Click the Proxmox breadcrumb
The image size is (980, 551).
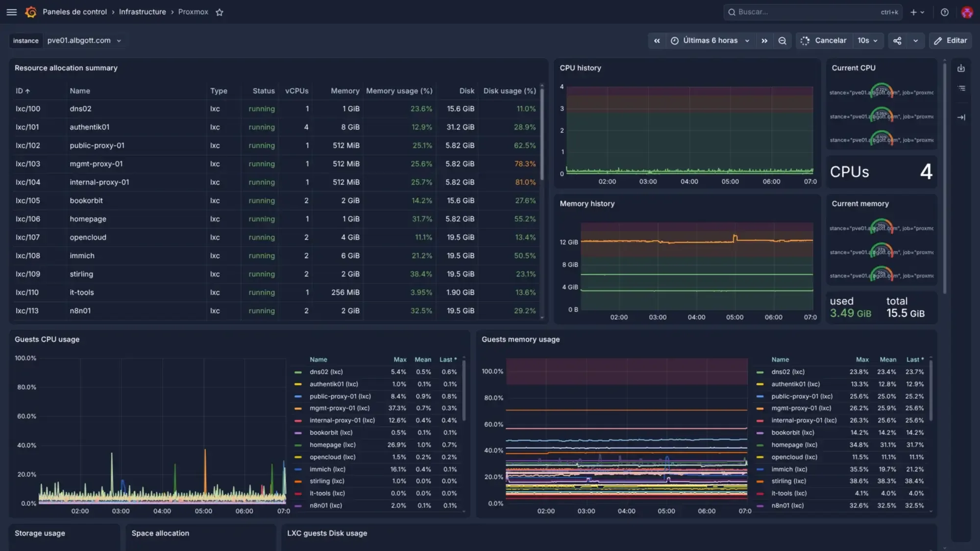click(x=193, y=12)
